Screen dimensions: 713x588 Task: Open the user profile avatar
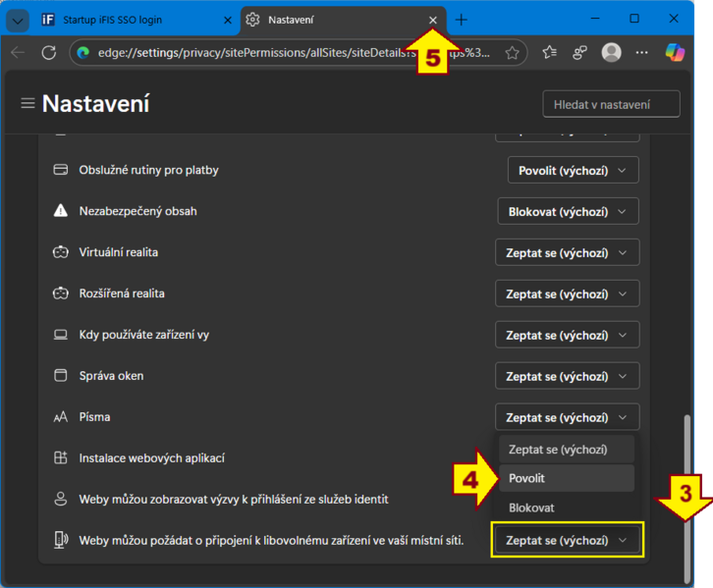click(611, 53)
